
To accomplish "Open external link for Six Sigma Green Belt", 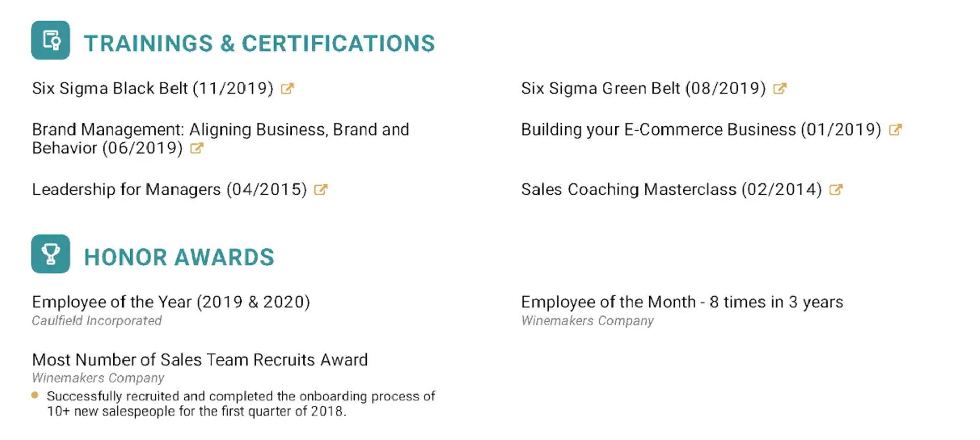I will (779, 89).
